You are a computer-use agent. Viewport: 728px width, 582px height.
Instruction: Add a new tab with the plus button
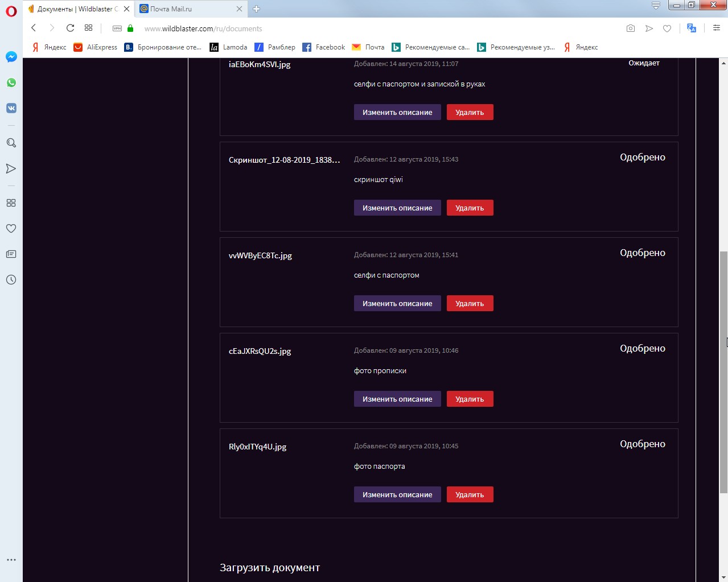click(x=257, y=9)
